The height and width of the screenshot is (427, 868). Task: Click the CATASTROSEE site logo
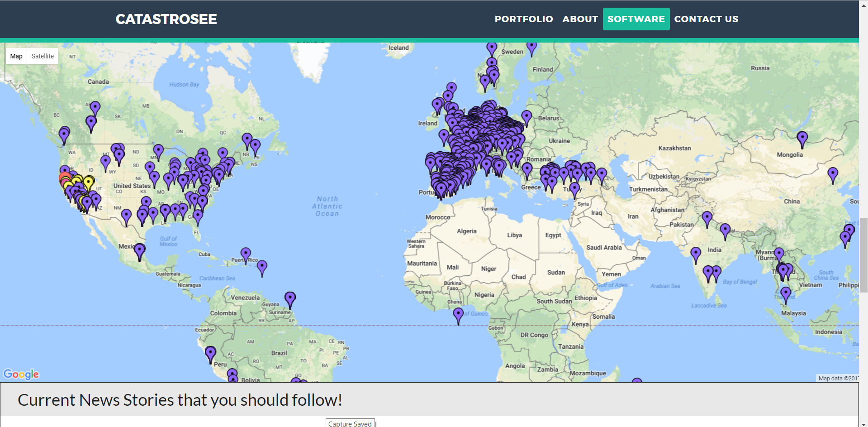166,19
